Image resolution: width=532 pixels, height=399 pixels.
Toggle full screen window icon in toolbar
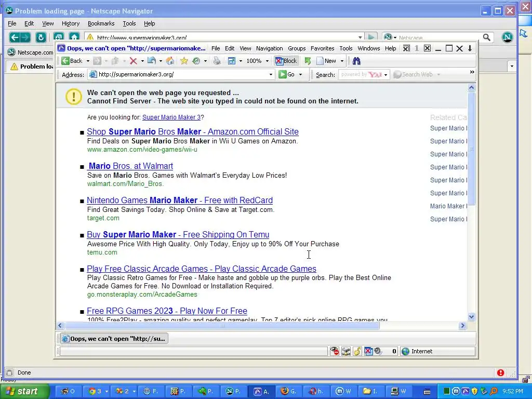[x=232, y=61]
